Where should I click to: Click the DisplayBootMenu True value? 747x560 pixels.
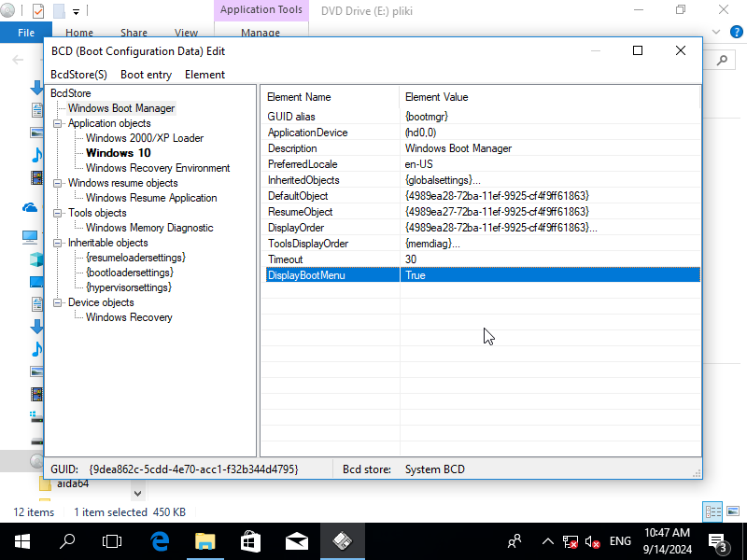pyautogui.click(x=416, y=275)
